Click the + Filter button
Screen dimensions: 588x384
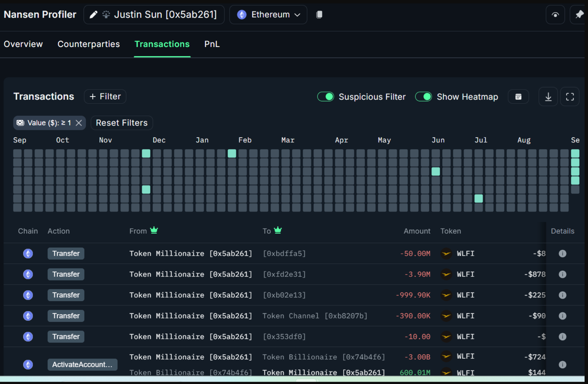[105, 97]
